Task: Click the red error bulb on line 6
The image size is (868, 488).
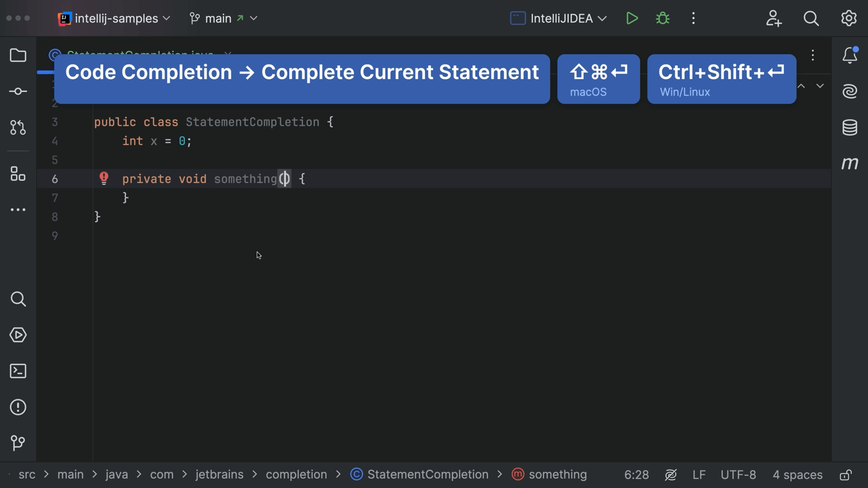Action: click(x=104, y=178)
